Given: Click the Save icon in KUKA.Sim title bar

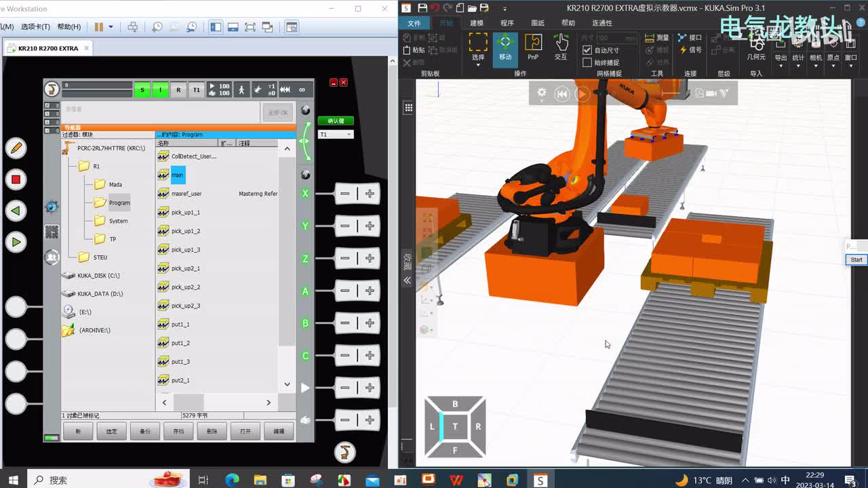Looking at the screenshot, I should point(422,8).
